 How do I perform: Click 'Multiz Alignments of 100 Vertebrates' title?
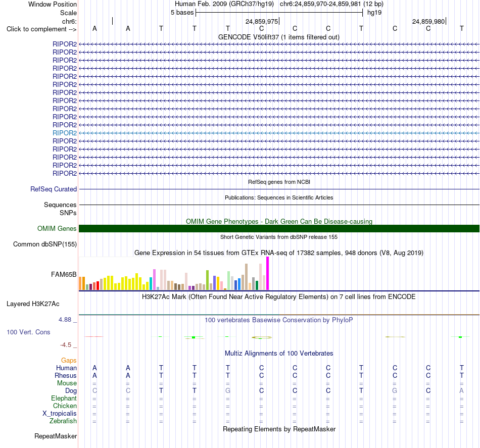pyautogui.click(x=279, y=354)
